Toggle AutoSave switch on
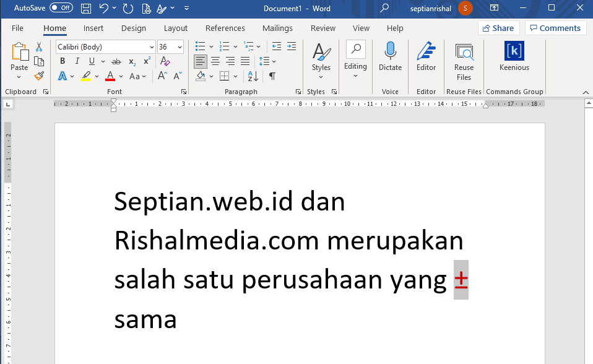Image resolution: width=593 pixels, height=364 pixels. [x=61, y=8]
